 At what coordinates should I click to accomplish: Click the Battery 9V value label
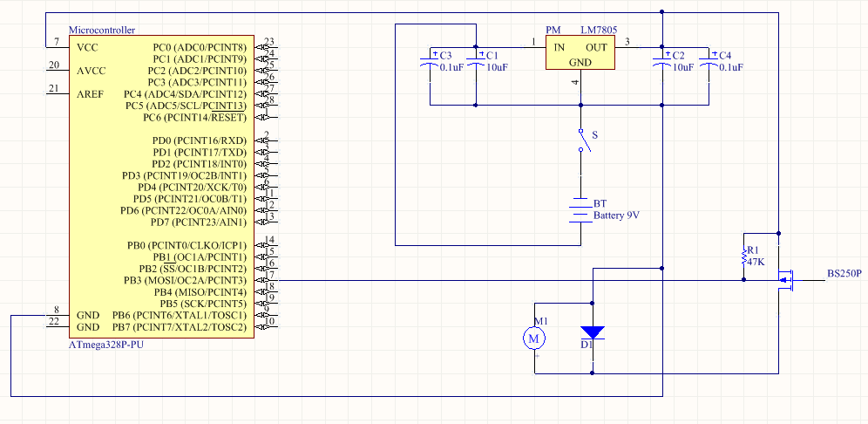pos(621,215)
